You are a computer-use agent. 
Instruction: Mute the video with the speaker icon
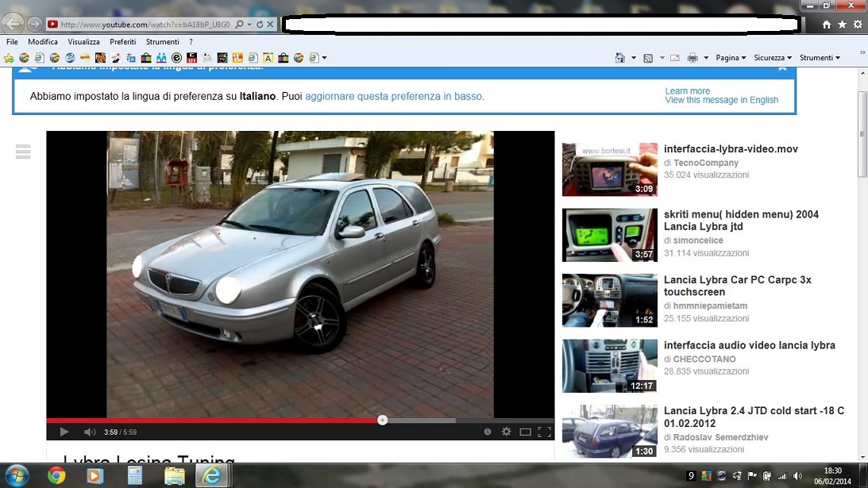click(x=90, y=432)
